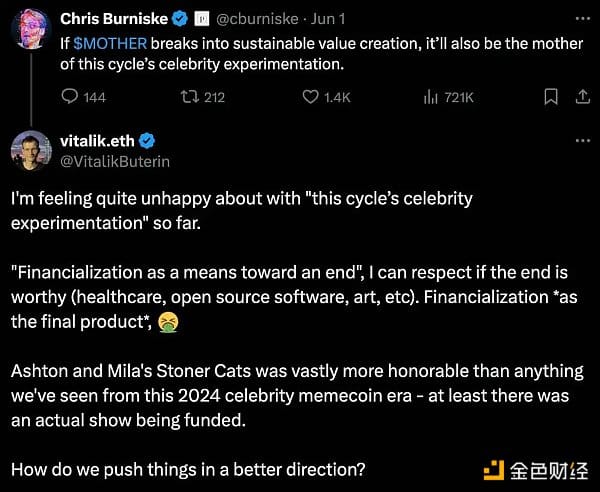
Task: Like Chris Burniske's tweet via heart icon
Action: coord(310,97)
